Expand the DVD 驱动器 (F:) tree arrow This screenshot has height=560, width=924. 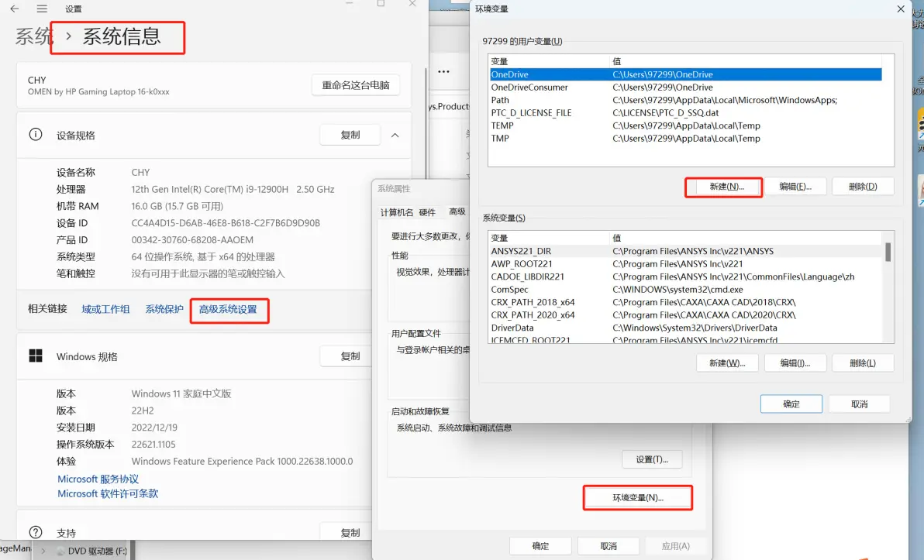[43, 551]
